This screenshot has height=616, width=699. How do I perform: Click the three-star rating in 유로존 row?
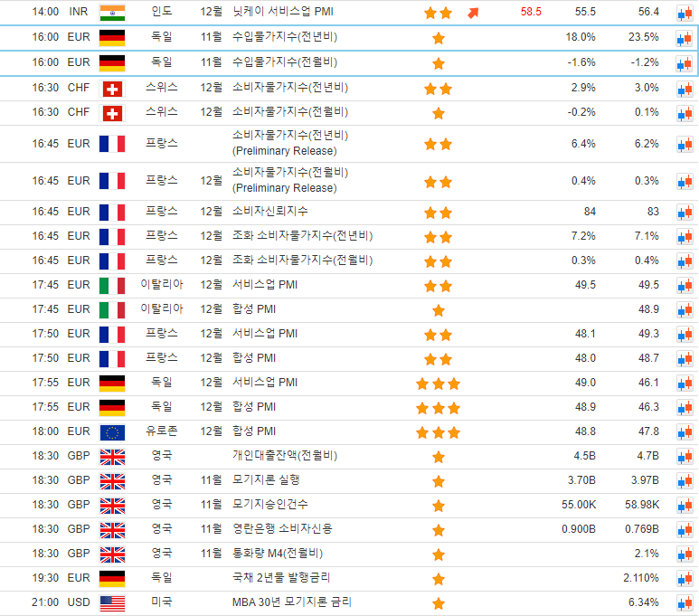coord(438,432)
